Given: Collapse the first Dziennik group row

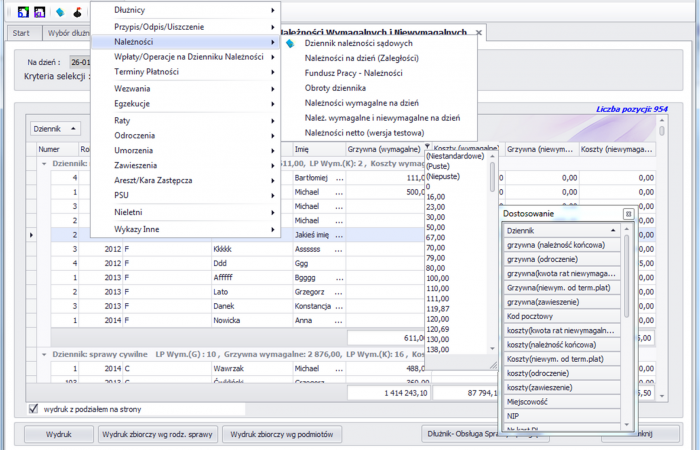Looking at the screenshot, I should click(44, 164).
